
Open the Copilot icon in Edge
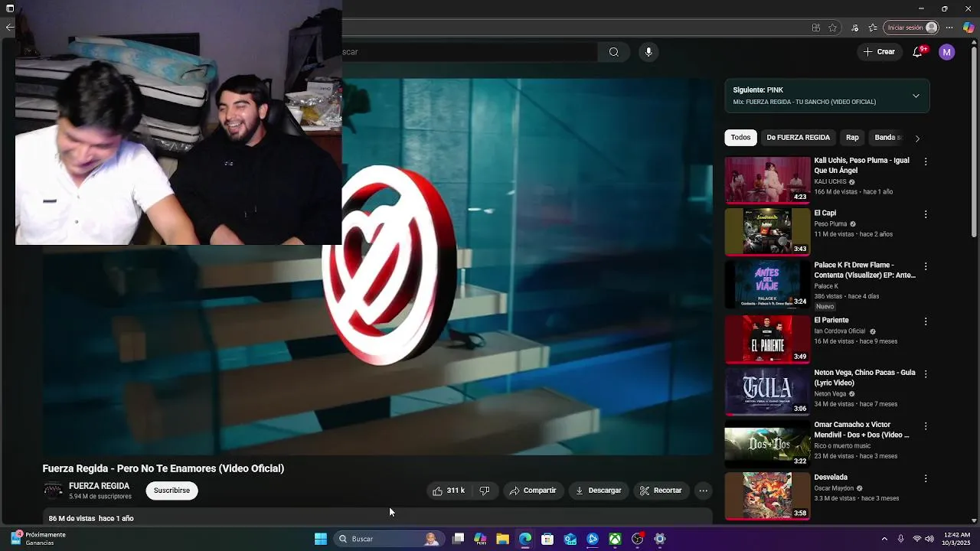tap(969, 28)
